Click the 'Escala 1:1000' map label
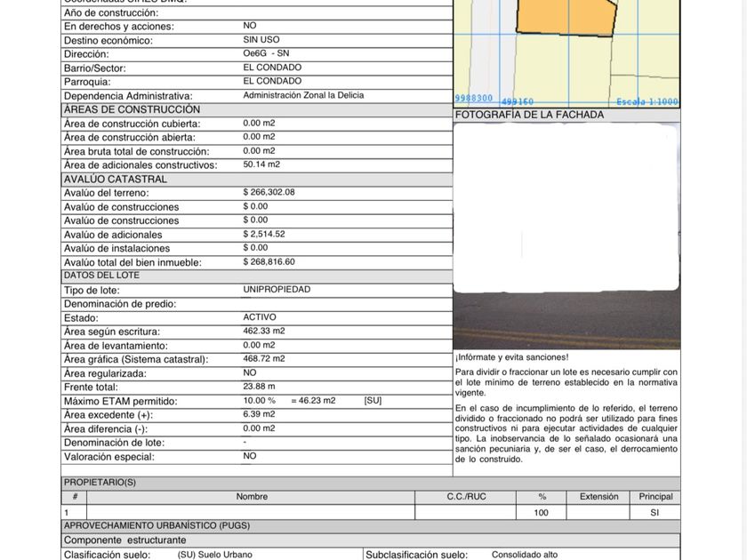The height and width of the screenshot is (560, 747). pyautogui.click(x=647, y=101)
